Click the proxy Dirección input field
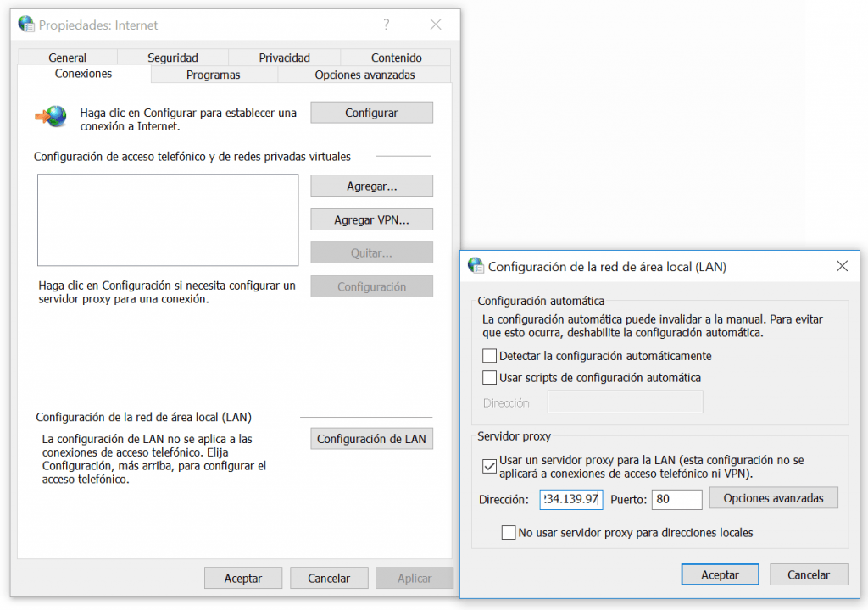 pos(570,500)
